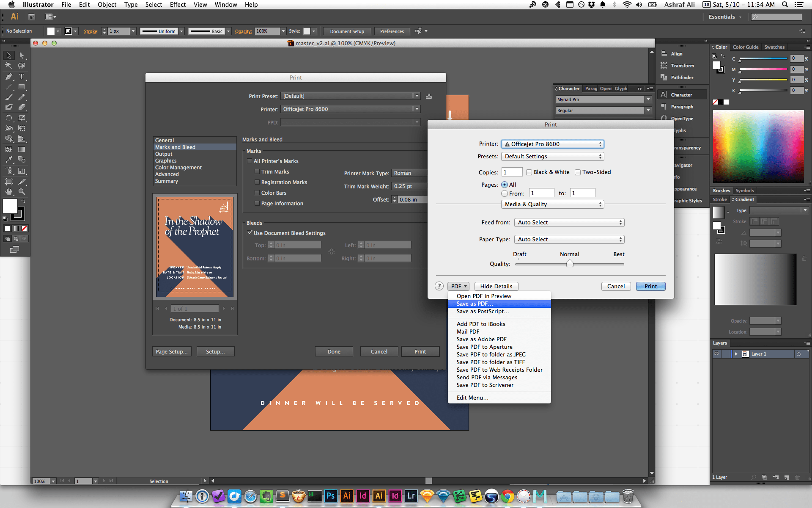The width and height of the screenshot is (812, 508).
Task: Open the Pathfinder panel icon
Action: click(x=664, y=77)
